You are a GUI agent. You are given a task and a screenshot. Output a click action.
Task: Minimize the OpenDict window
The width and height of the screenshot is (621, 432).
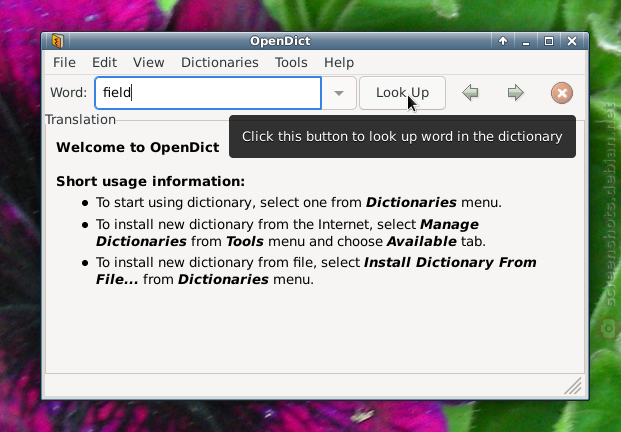click(x=526, y=41)
